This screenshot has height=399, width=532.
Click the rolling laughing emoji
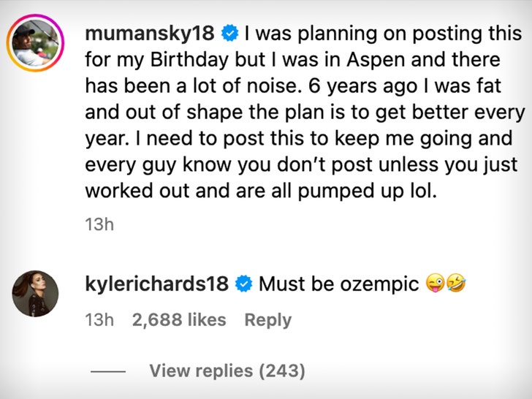(x=457, y=283)
